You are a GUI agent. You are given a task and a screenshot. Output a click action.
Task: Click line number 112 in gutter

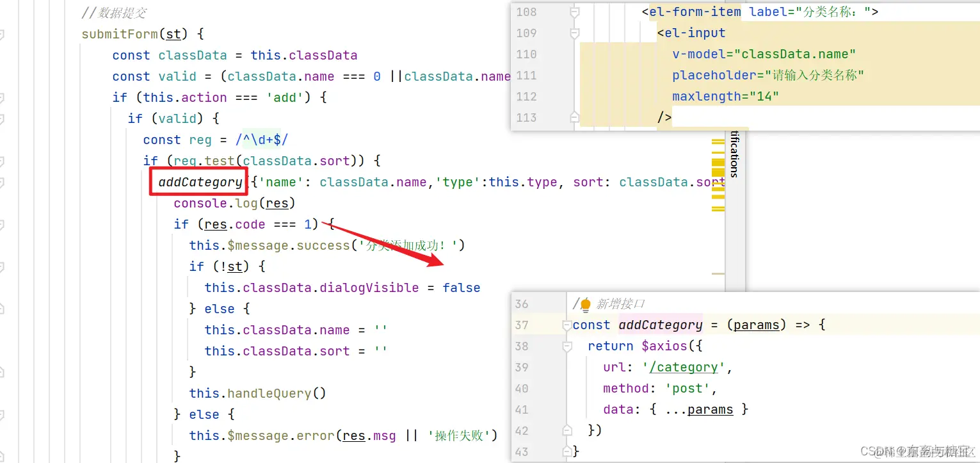click(x=526, y=97)
